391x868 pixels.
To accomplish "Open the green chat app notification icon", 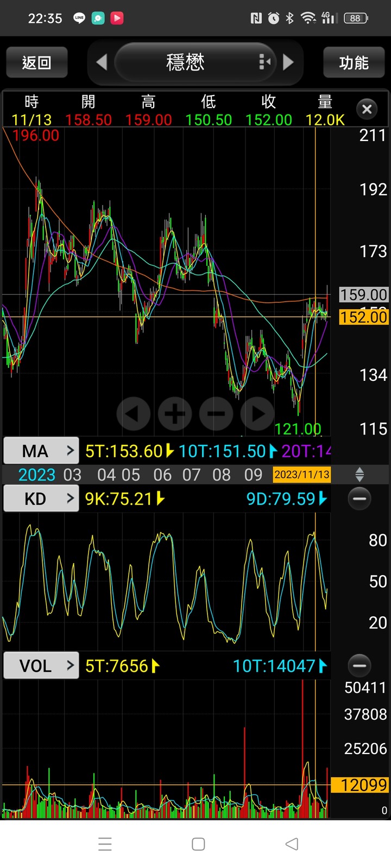I will 98,18.
